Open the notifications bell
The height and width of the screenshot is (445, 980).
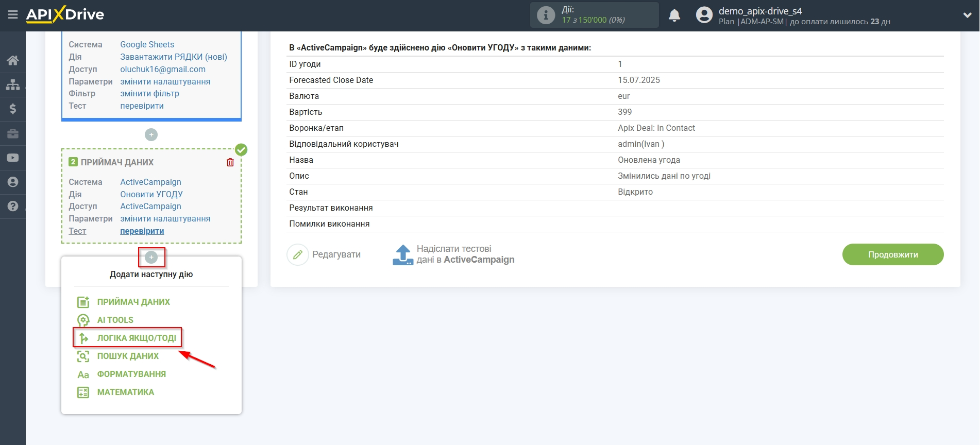point(674,15)
